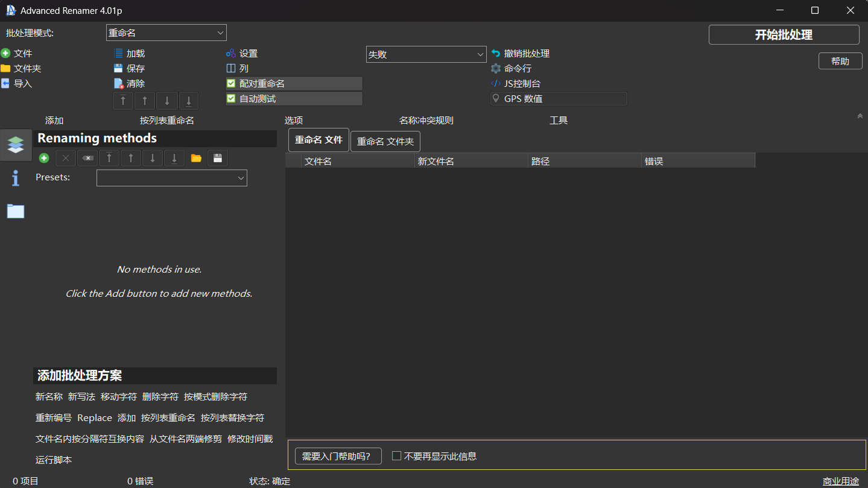
Task: Open a saved method list via folder icon
Action: click(196, 157)
